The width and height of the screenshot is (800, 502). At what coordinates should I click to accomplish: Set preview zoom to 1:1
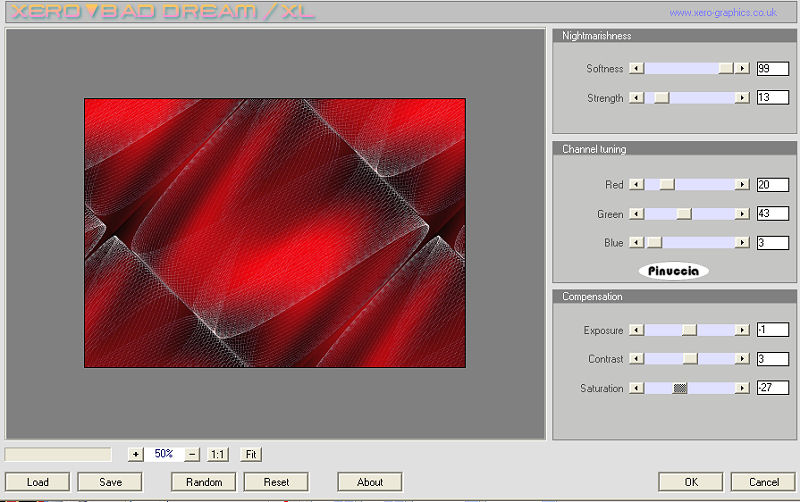coord(218,454)
